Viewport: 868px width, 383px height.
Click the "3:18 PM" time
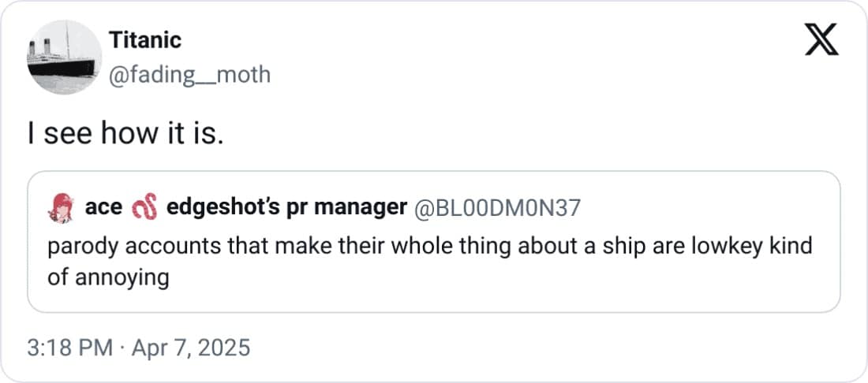coord(70,347)
